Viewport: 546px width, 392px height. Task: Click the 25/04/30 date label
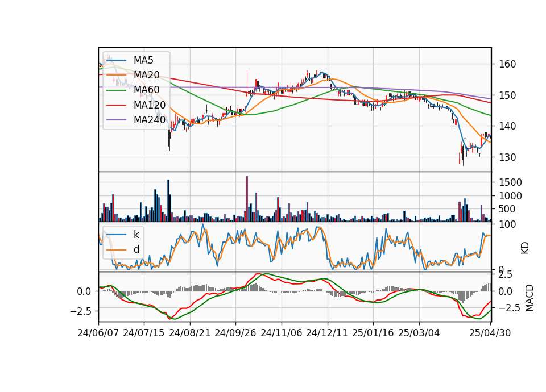pyautogui.click(x=490, y=333)
